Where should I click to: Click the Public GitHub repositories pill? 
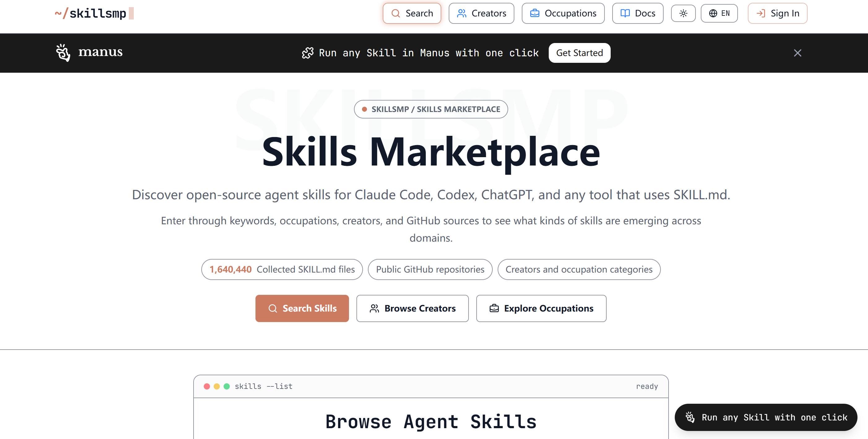[430, 269]
